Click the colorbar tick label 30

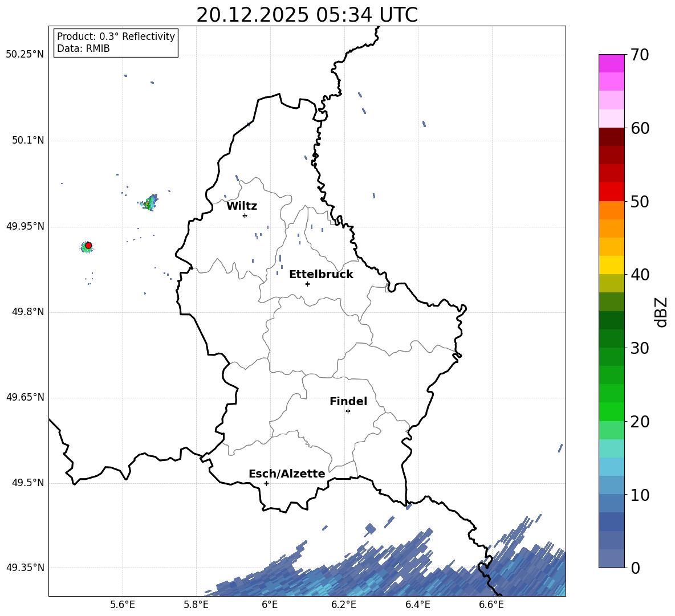640,348
